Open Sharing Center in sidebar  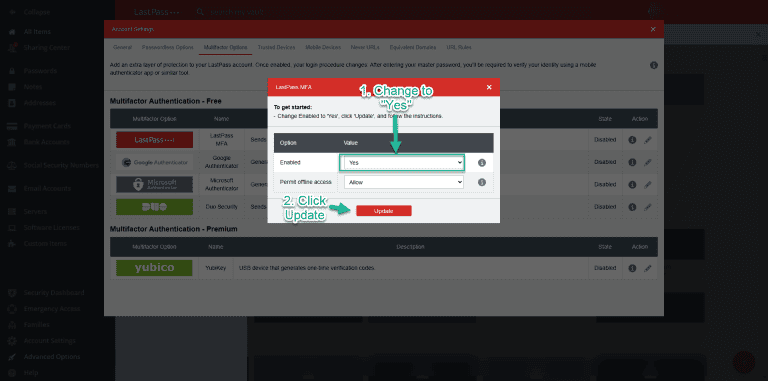[x=47, y=48]
